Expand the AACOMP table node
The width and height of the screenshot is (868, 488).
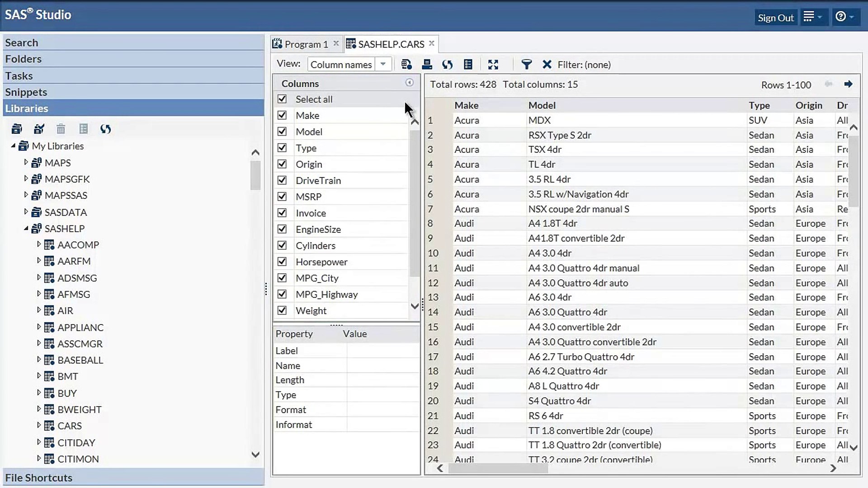(38, 244)
